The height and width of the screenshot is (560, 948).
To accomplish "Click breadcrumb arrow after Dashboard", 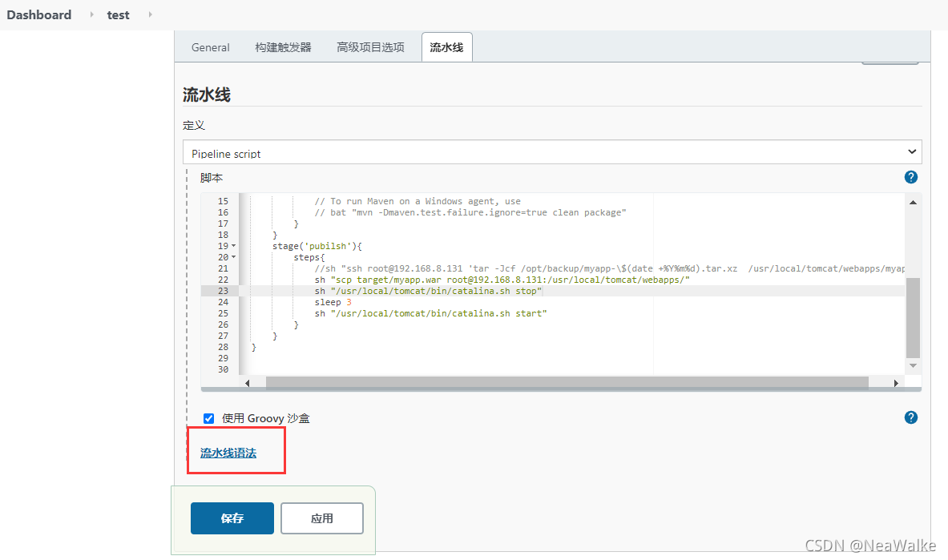I will pyautogui.click(x=92, y=14).
